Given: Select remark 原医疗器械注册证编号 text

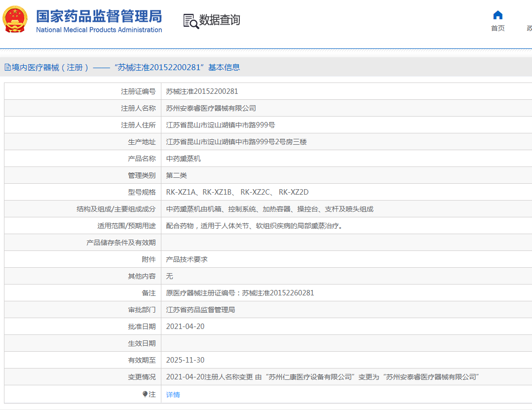Looking at the screenshot, I should pyautogui.click(x=240, y=293).
